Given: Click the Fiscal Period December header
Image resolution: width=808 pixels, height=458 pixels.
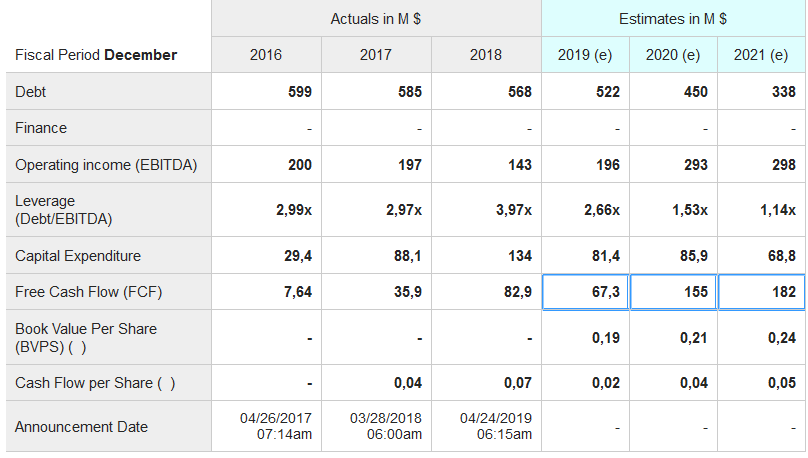Looking at the screenshot, I should point(96,55).
